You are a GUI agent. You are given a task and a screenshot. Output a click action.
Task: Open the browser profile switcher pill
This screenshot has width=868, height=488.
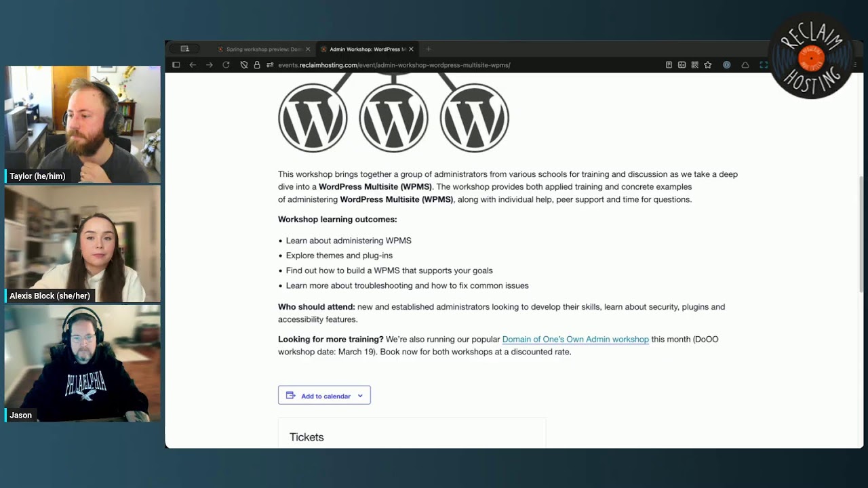184,49
